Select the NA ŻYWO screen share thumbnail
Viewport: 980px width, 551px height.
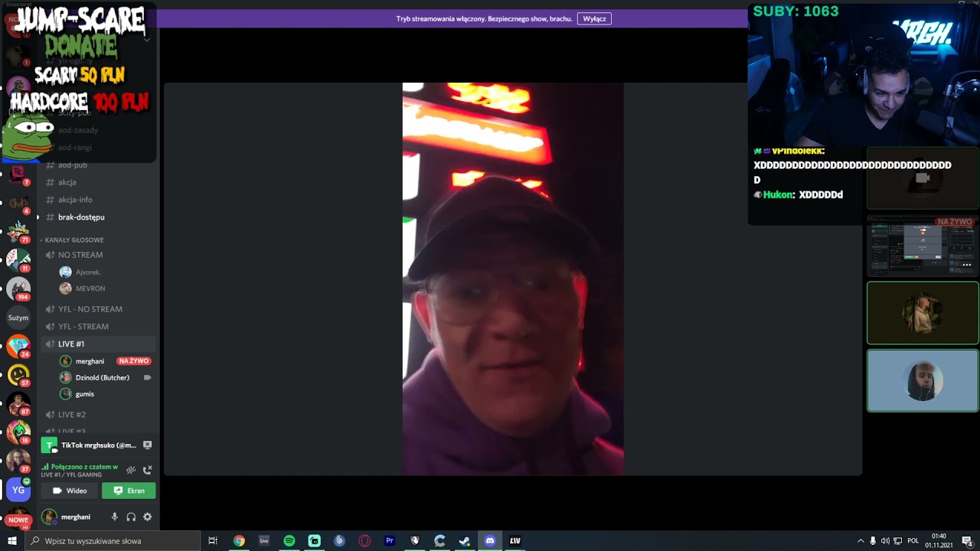point(923,246)
